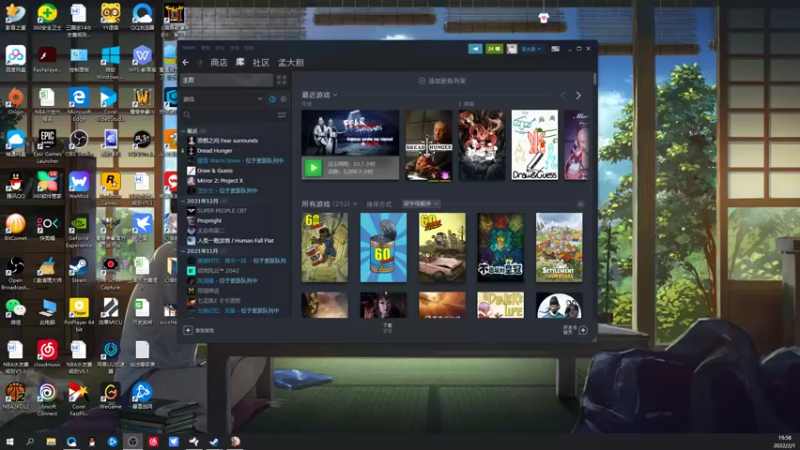Add a new shelf
The height and width of the screenshot is (450, 800).
tap(442, 81)
